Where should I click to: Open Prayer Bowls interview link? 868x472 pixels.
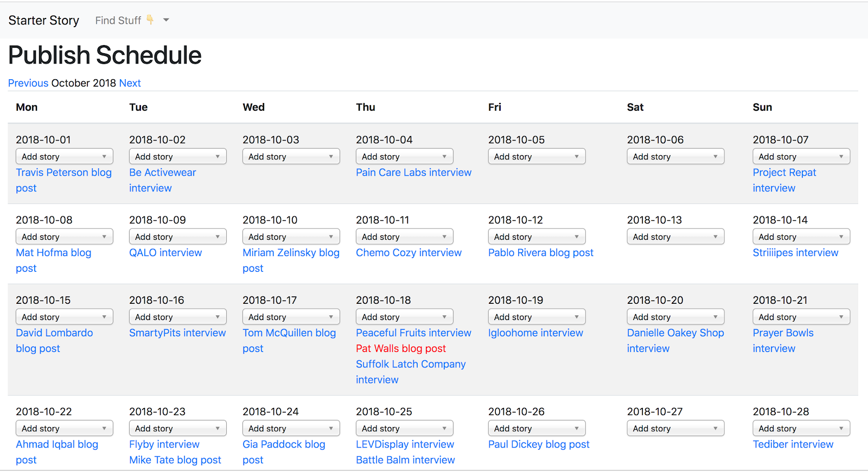pyautogui.click(x=783, y=341)
